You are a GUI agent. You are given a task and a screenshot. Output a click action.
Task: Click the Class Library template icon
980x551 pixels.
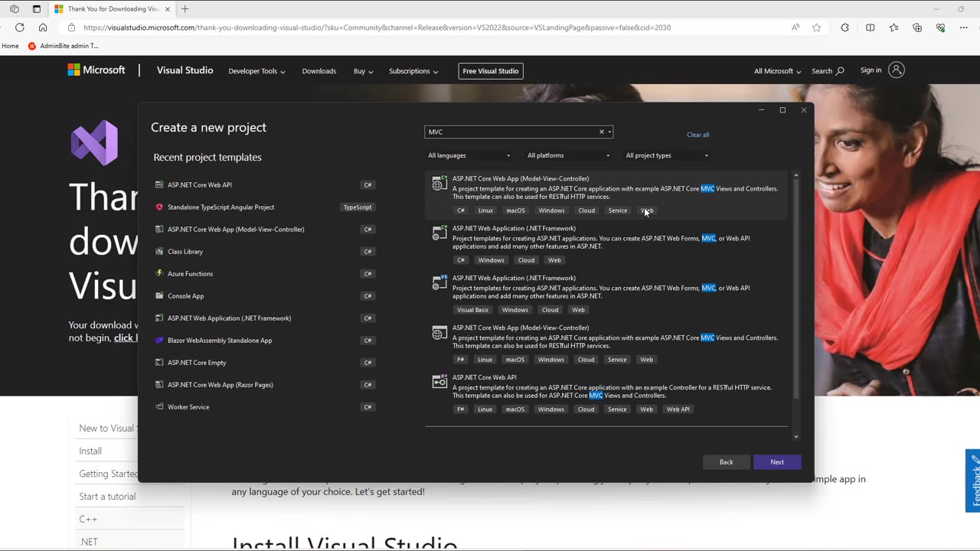click(159, 251)
